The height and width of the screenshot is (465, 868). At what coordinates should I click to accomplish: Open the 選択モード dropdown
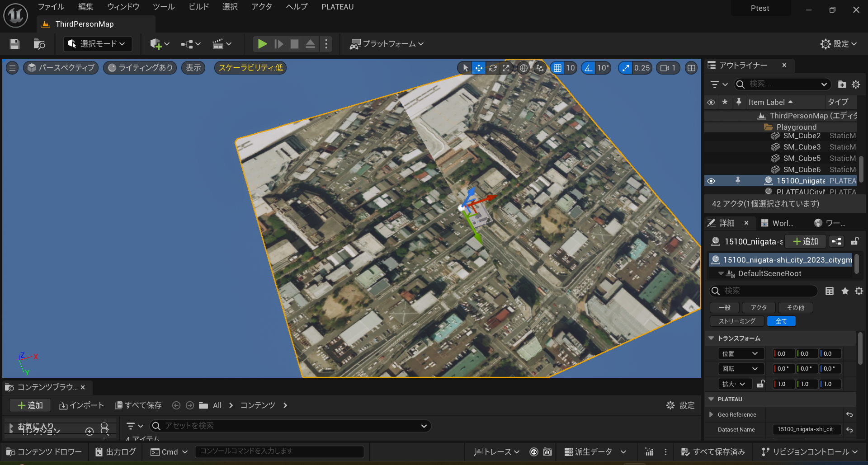[x=98, y=44]
